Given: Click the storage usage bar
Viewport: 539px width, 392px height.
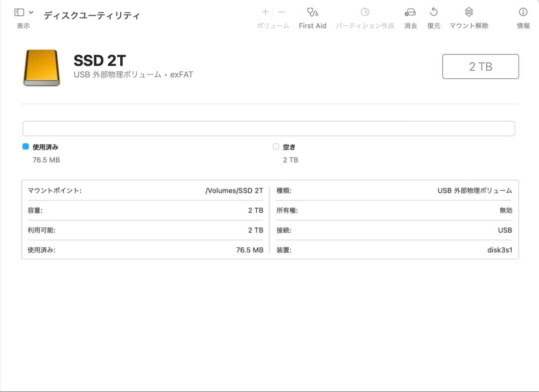Looking at the screenshot, I should click(x=269, y=128).
